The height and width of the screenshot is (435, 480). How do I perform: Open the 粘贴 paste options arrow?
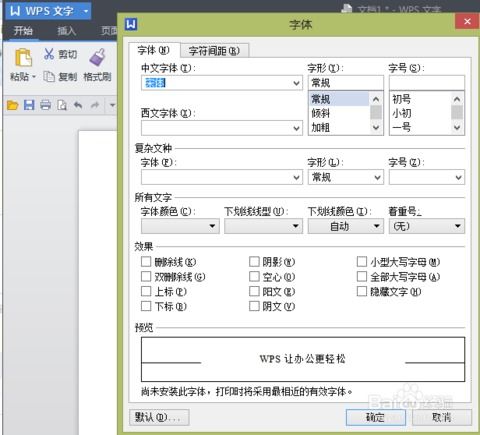34,77
